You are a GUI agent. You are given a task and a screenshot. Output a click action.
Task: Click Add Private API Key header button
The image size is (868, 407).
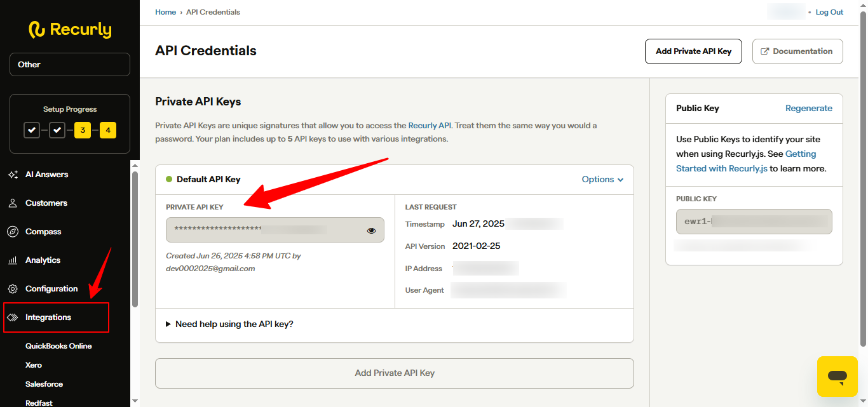693,51
